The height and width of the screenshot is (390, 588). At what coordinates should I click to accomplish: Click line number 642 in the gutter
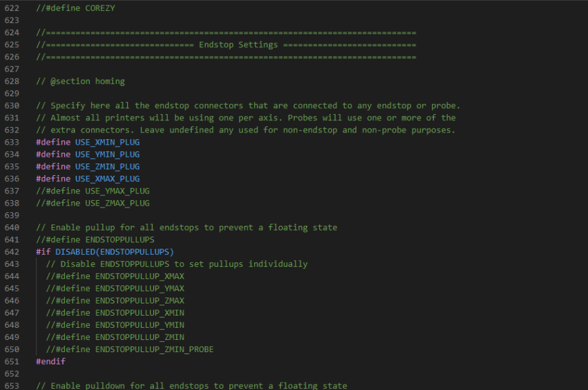tap(11, 251)
